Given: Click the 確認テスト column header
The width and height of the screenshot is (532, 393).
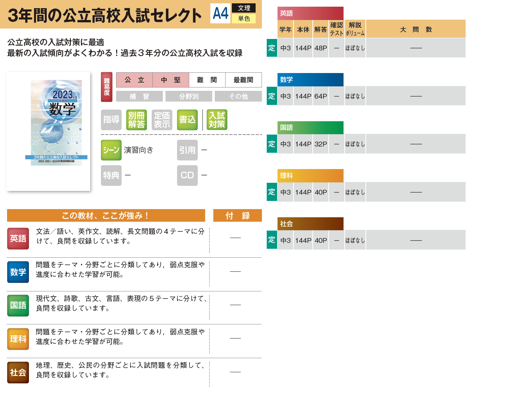Looking at the screenshot, I should 336,29.
